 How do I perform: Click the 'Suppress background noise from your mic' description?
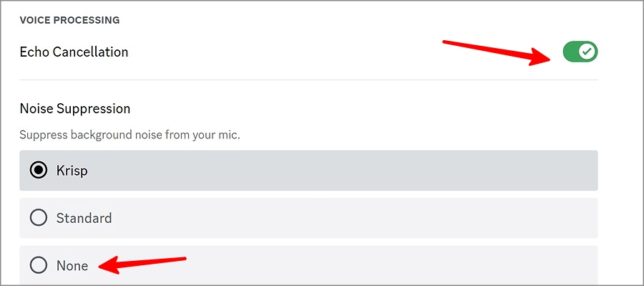pos(130,135)
